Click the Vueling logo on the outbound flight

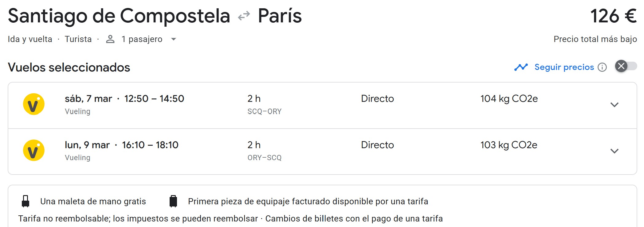pyautogui.click(x=34, y=104)
